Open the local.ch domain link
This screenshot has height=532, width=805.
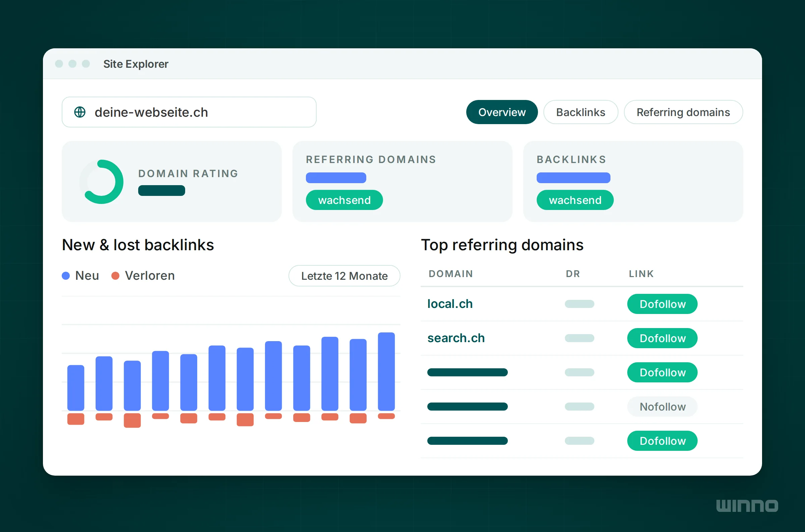tap(450, 304)
